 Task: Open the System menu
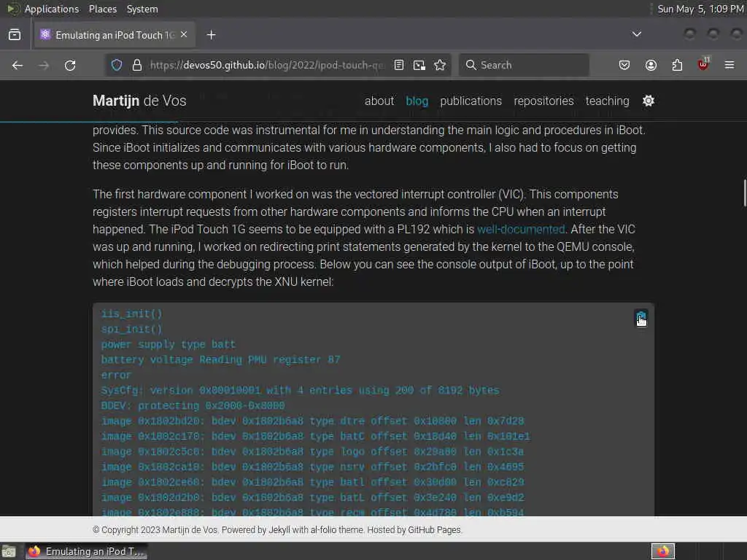point(142,9)
